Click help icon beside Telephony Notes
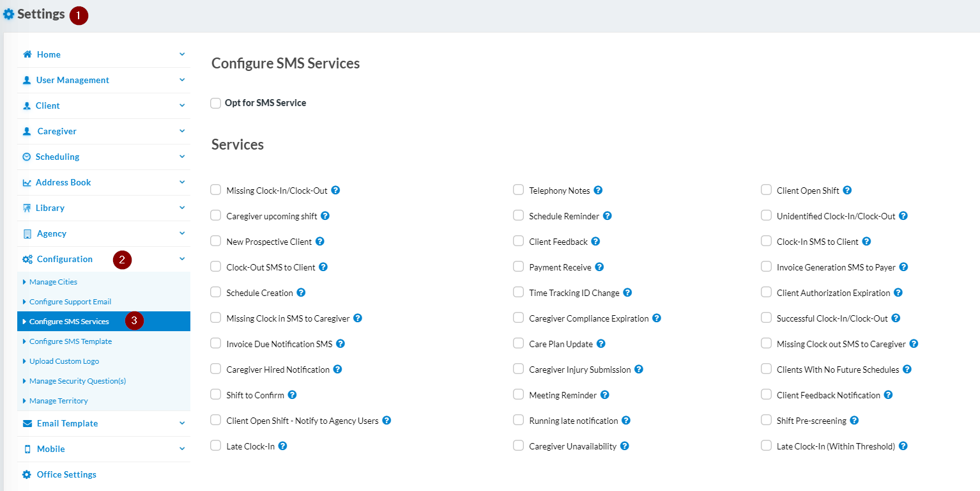Viewport: 980px width, 491px height. click(x=598, y=191)
